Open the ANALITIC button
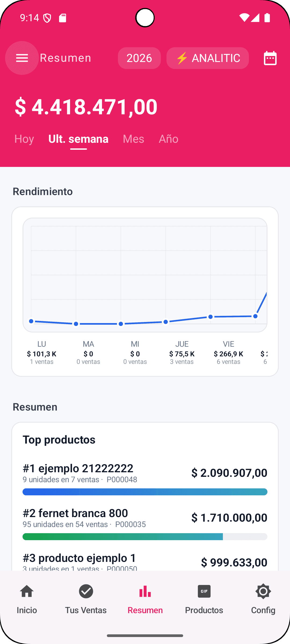The width and height of the screenshot is (290, 644). pyautogui.click(x=208, y=58)
